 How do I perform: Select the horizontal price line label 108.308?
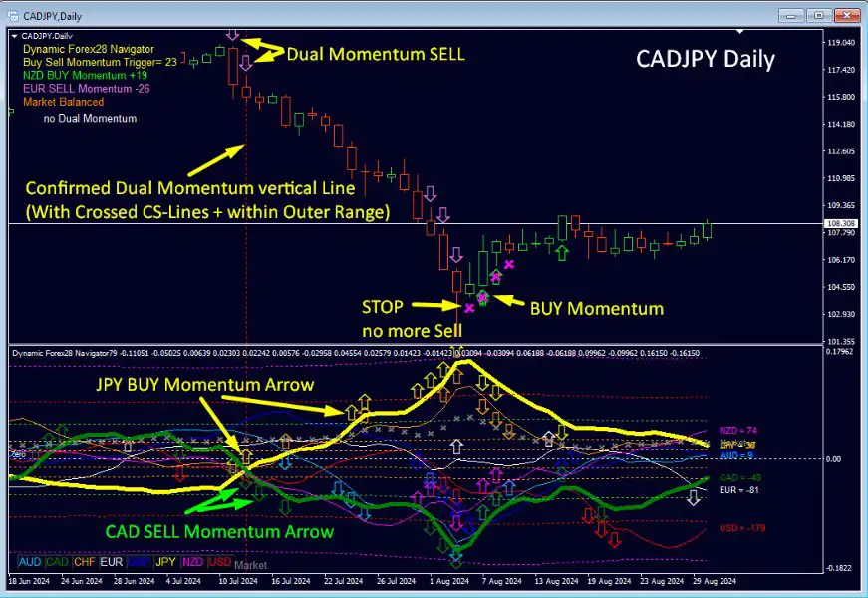pyautogui.click(x=842, y=224)
